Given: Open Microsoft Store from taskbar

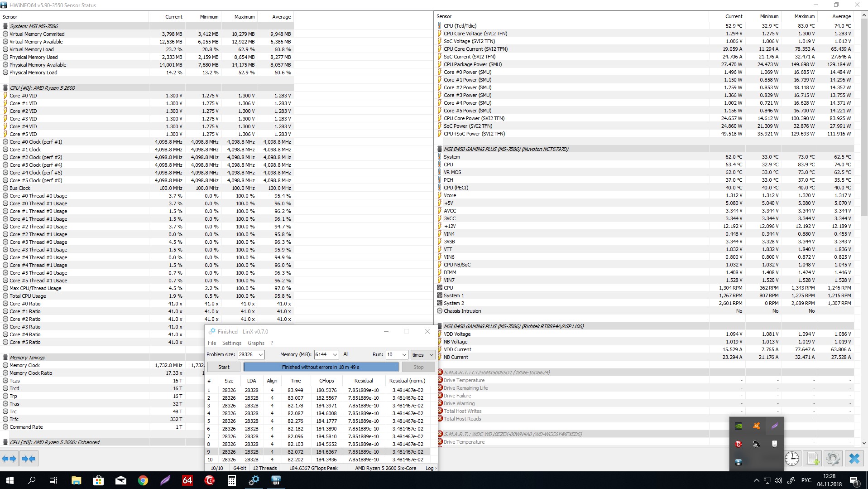Looking at the screenshot, I should (x=98, y=480).
